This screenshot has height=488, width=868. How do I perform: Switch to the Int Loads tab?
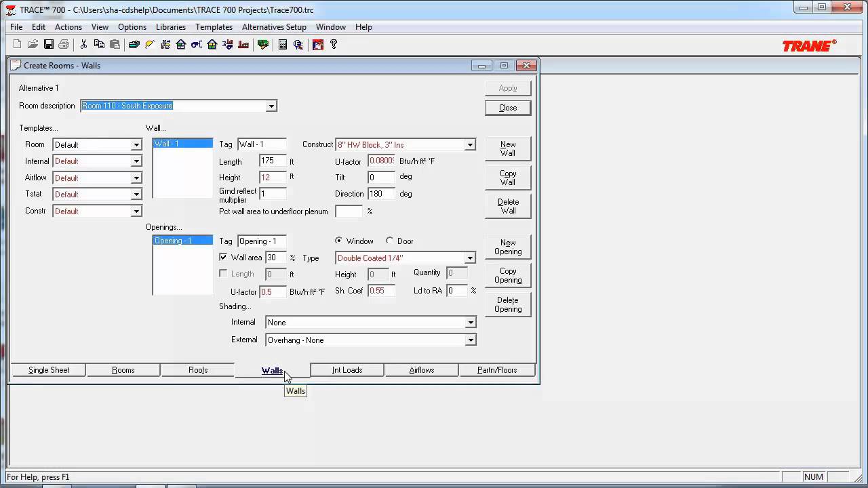[x=347, y=370]
